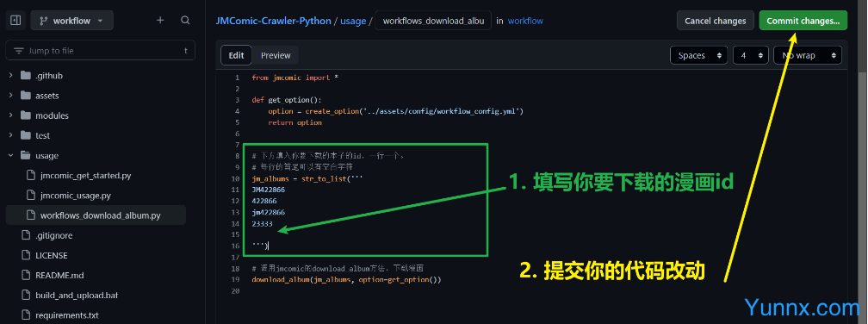868x324 pixels.
Task: Click the .gitignore file icon
Action: pos(26,235)
